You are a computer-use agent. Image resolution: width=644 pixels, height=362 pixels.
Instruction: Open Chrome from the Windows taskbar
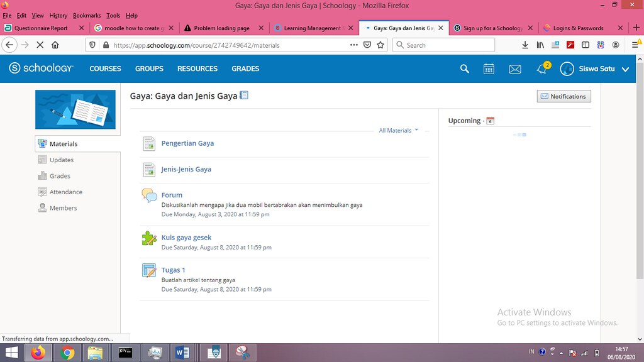coord(67,353)
